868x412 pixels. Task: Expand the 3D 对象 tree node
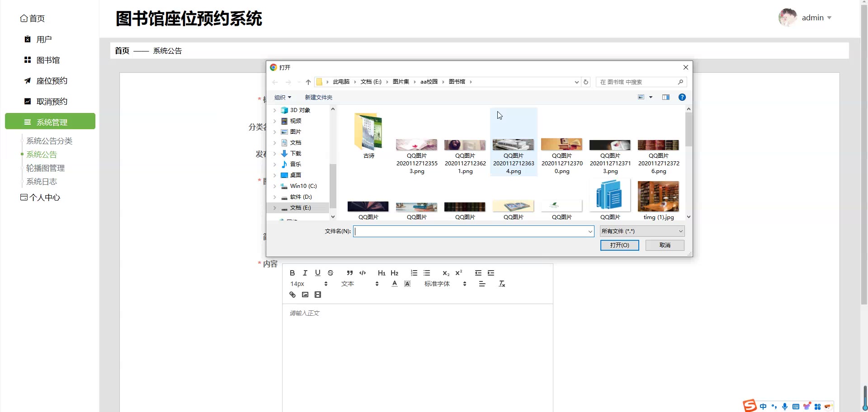pos(274,110)
